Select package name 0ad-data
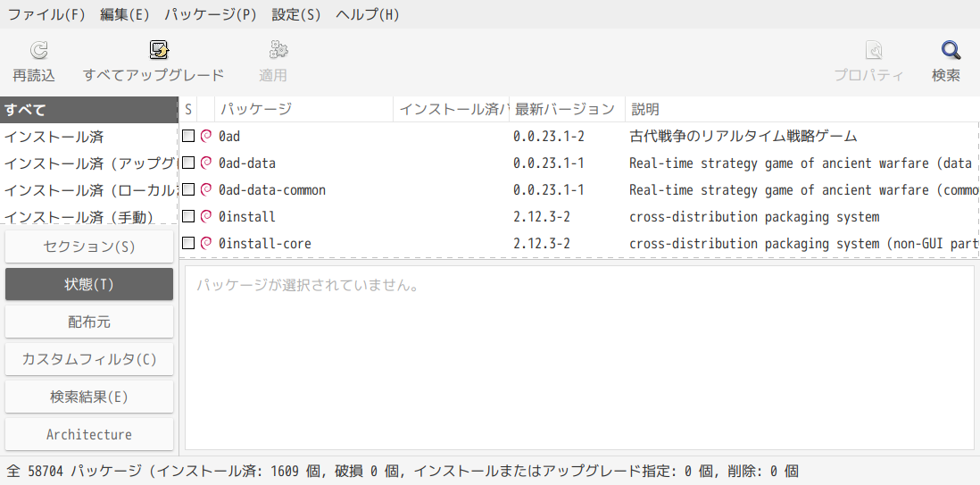Viewport: 980px width, 485px height. 247,163
